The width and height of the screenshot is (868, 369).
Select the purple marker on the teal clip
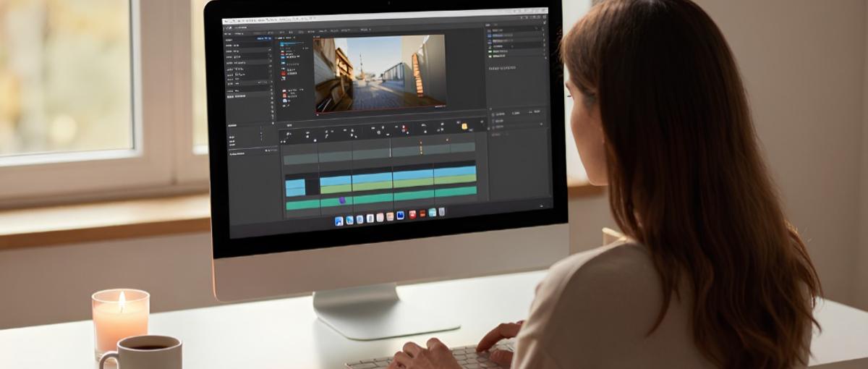(x=342, y=200)
